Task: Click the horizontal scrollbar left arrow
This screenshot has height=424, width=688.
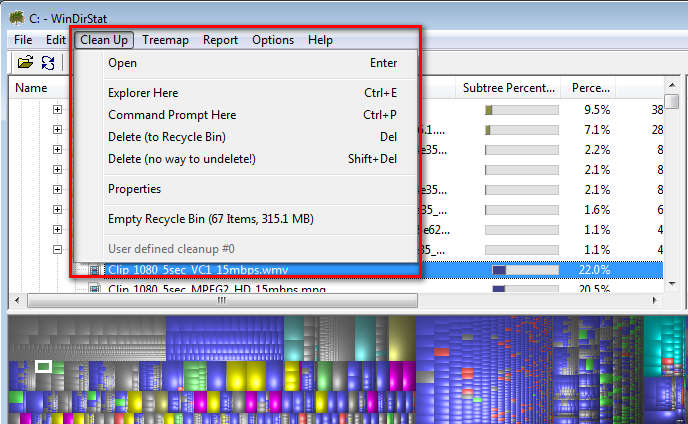Action: click(x=17, y=301)
